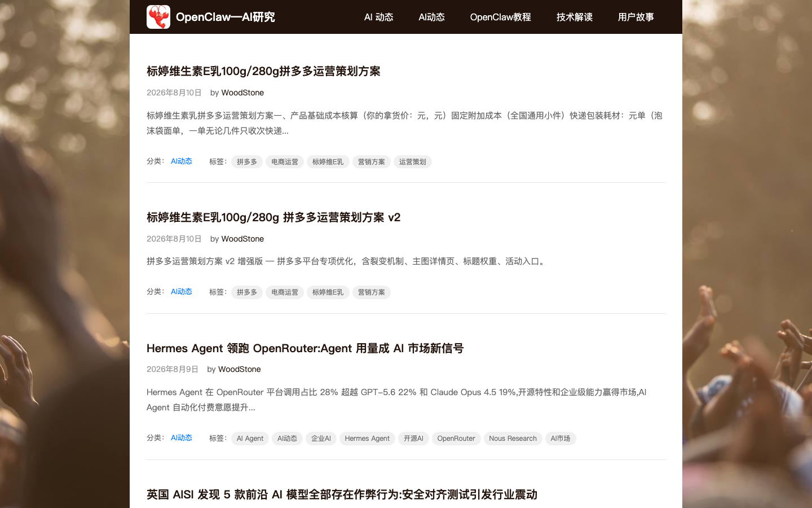This screenshot has width=812, height=508.
Task: Select 拼多多 tag on the first article
Action: point(247,162)
